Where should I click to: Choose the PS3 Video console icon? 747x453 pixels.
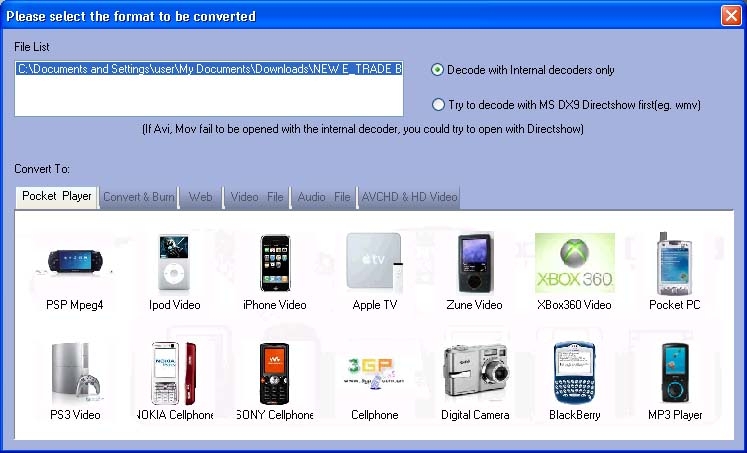coord(76,373)
